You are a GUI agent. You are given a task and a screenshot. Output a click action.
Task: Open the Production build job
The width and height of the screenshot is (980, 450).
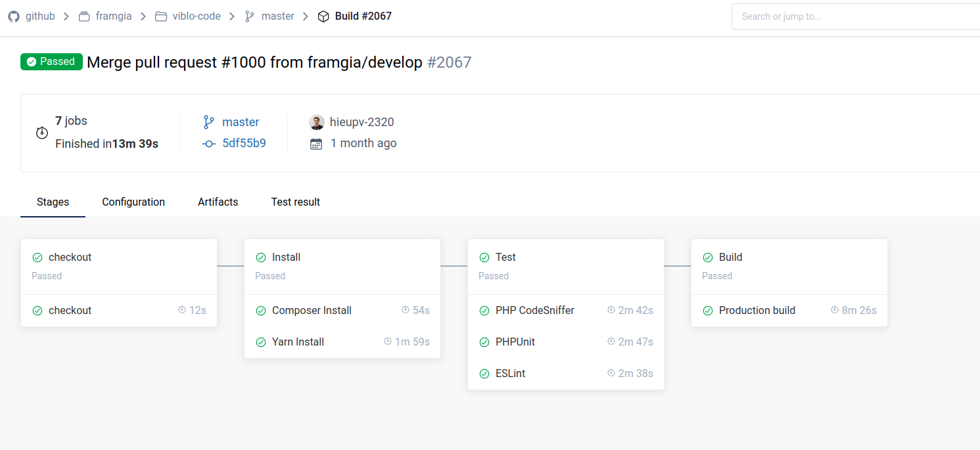pyautogui.click(x=757, y=311)
